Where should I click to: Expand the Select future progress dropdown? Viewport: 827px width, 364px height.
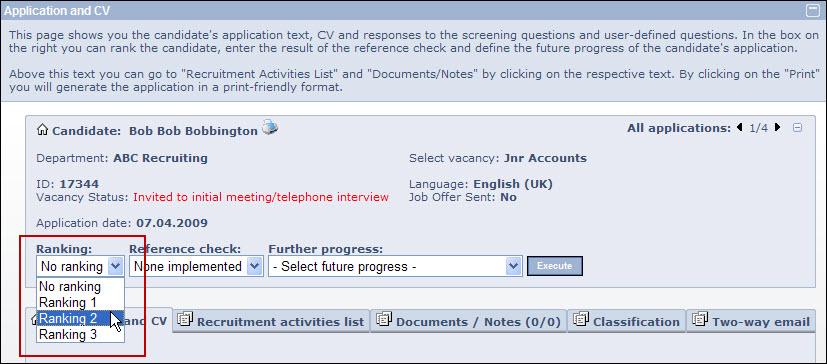pyautogui.click(x=395, y=266)
